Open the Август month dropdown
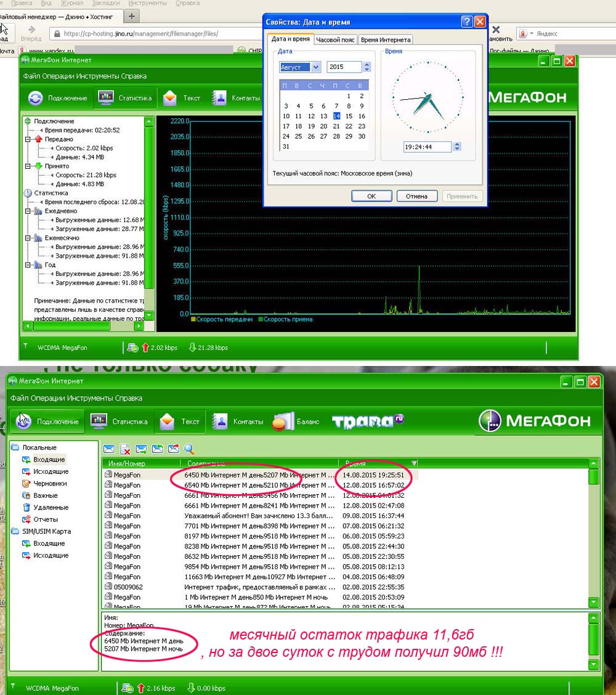 (x=315, y=67)
